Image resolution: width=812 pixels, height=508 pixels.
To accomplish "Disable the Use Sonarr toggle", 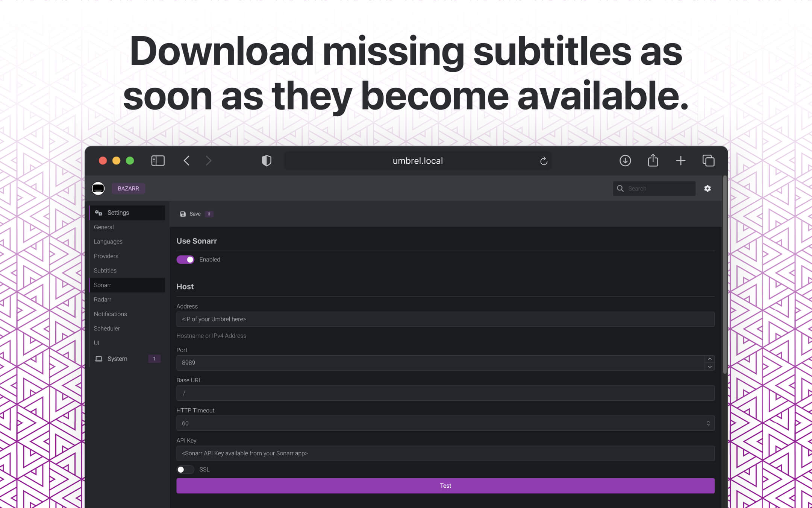I will tap(185, 259).
